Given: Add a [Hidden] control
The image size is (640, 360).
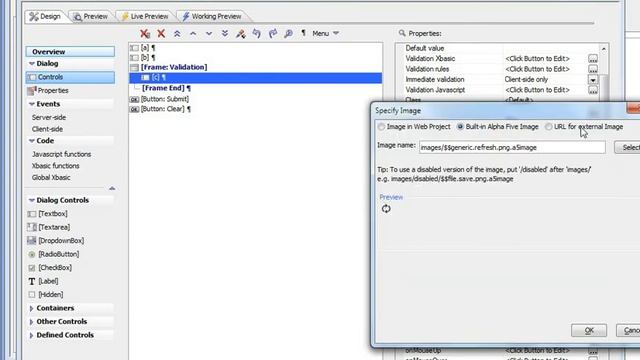Looking at the screenshot, I should [46, 295].
